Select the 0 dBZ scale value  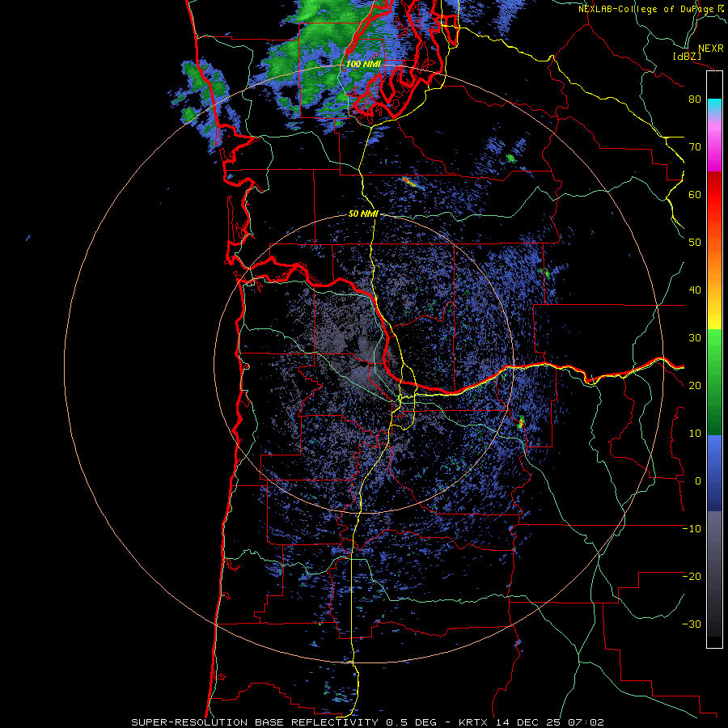click(698, 481)
